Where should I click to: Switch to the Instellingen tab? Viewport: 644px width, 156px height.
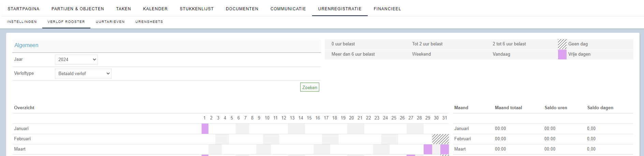[x=22, y=22]
